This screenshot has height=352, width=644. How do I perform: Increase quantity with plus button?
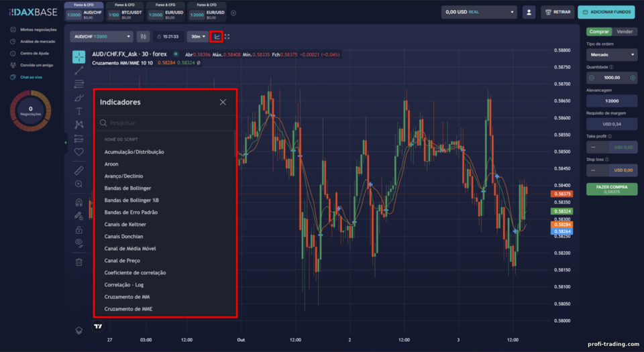(x=633, y=78)
